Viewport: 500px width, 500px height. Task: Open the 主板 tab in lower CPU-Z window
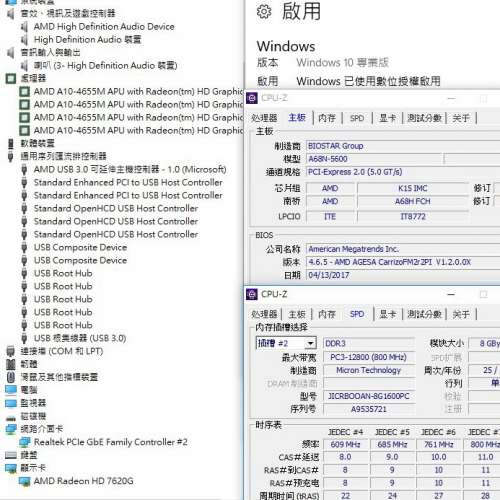pos(297,314)
